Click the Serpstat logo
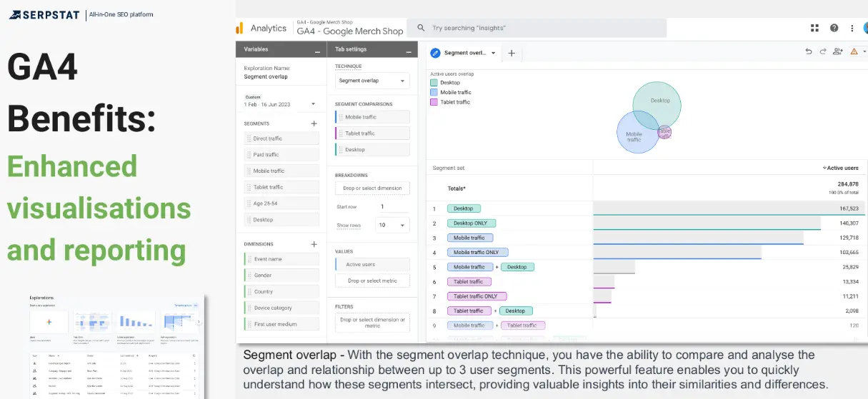This screenshot has width=868, height=399. [44, 14]
